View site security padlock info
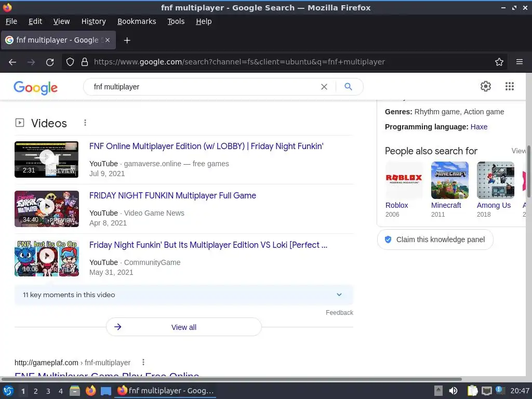532x399 pixels. click(x=85, y=62)
